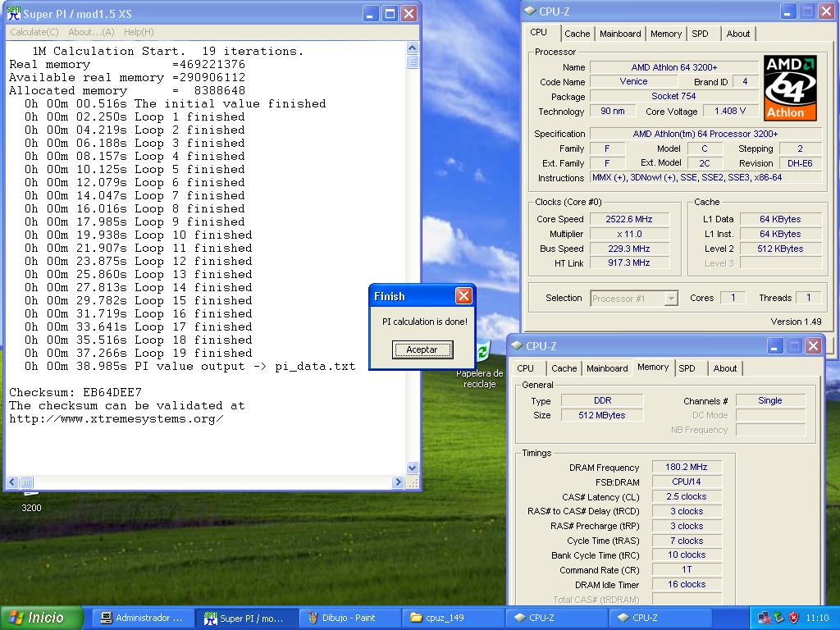Switch to Memory tab in top CPU-Z
The width and height of the screenshot is (840, 630).
(666, 34)
